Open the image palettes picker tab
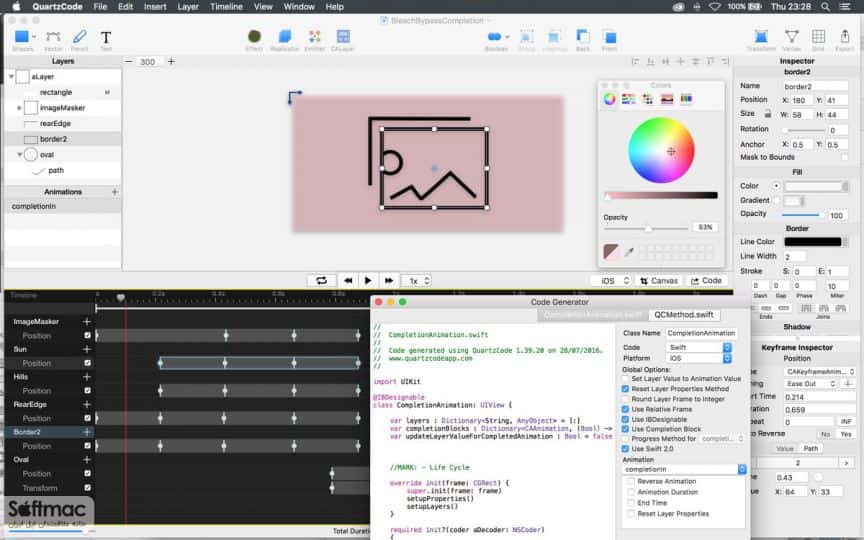Viewport: 864px width, 540px height. pyautogui.click(x=667, y=99)
